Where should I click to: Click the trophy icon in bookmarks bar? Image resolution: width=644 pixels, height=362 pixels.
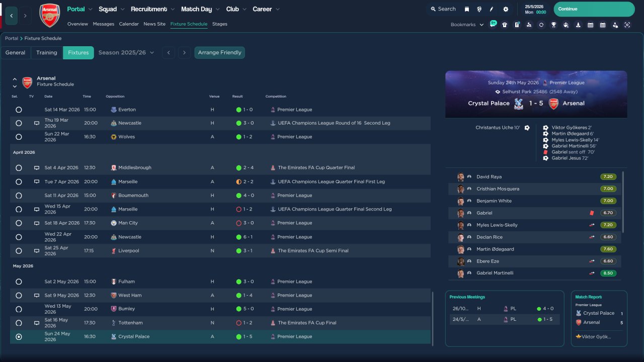(x=553, y=25)
